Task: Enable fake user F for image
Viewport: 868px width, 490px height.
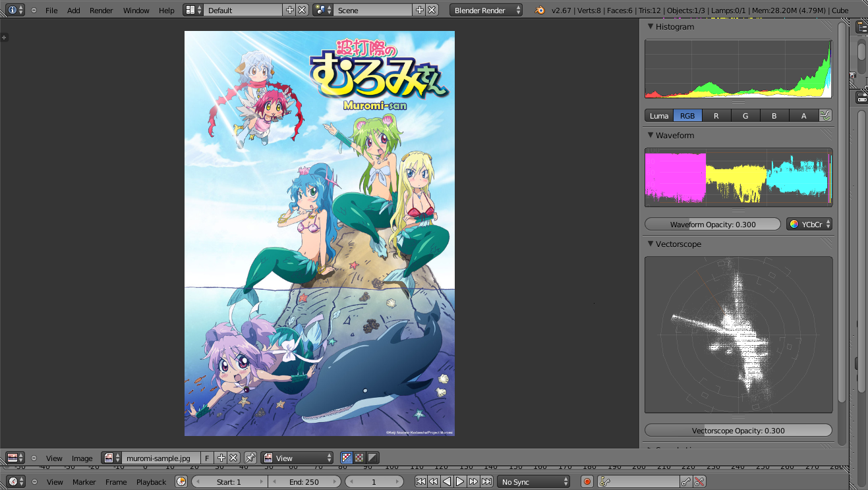Action: coord(207,458)
